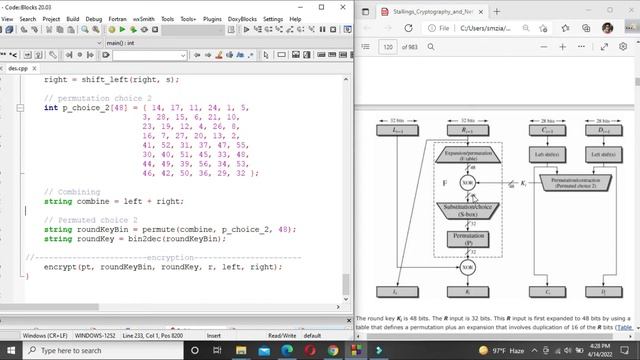
Task: Open the Project menu
Action: click(51, 19)
